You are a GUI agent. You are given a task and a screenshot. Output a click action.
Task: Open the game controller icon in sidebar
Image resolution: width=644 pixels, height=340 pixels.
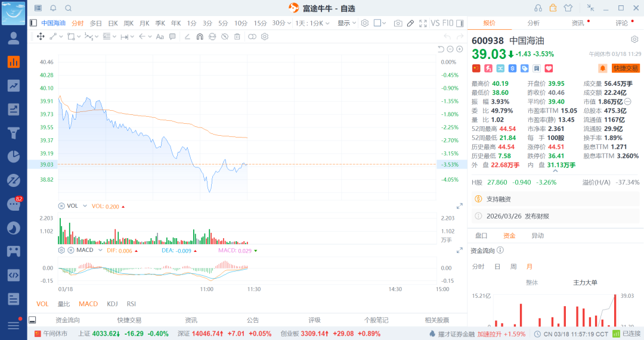tap(14, 251)
